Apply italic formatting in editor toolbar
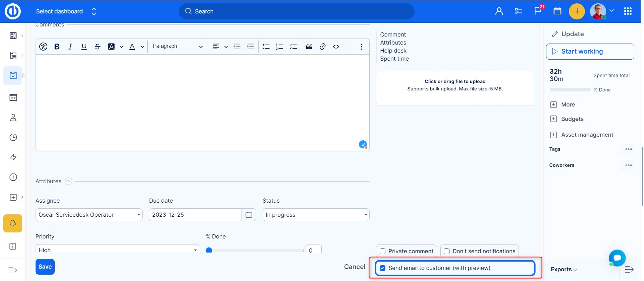 coord(70,47)
